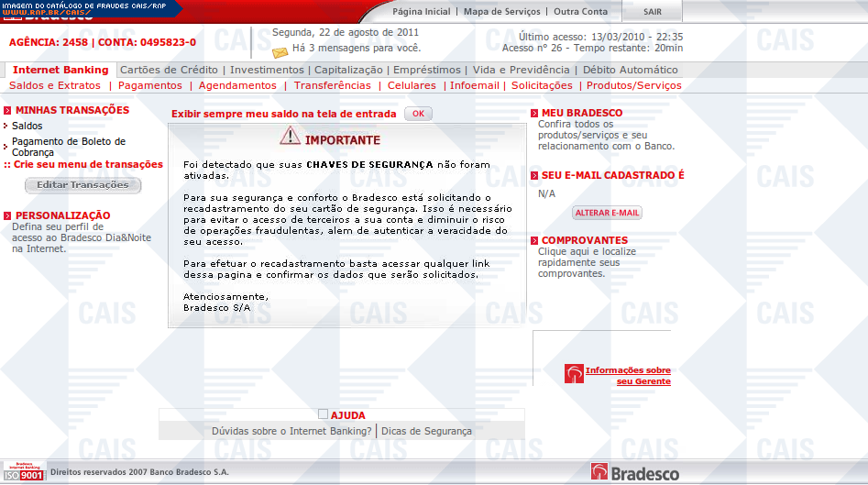Click Pagamento de Boleto de Cobrança link

pos(69,147)
